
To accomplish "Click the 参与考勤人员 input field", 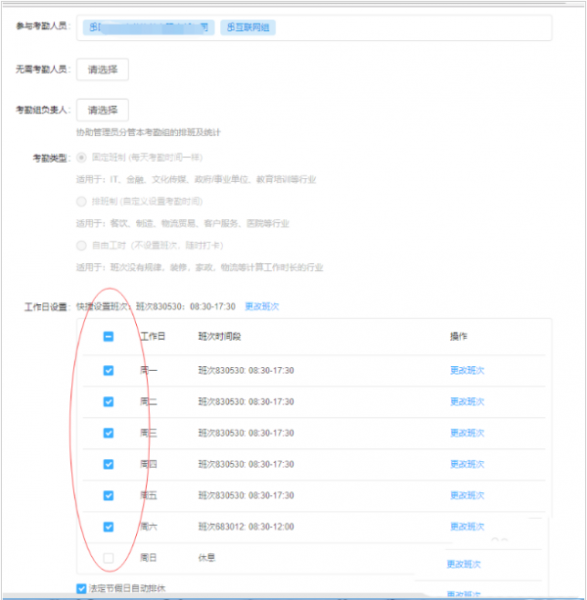I will coord(314,28).
